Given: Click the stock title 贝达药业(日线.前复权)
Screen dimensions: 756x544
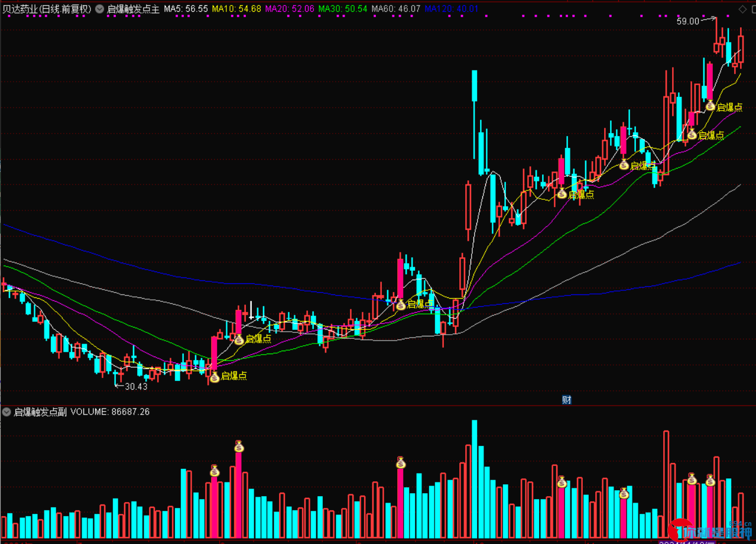Looking at the screenshot, I should pos(47,9).
